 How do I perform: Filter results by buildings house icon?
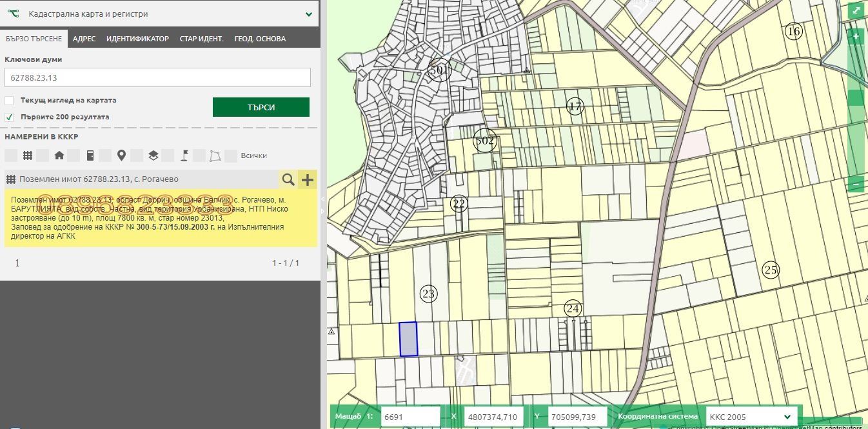pos(59,155)
